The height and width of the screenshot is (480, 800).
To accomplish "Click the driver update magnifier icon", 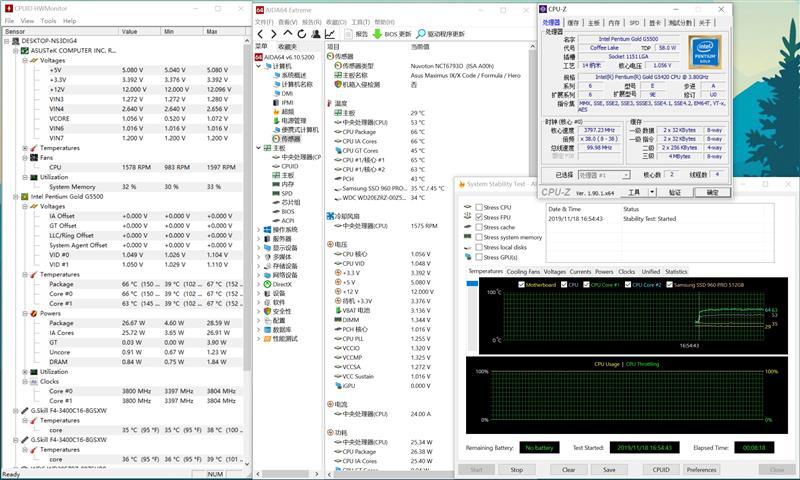I will (421, 34).
